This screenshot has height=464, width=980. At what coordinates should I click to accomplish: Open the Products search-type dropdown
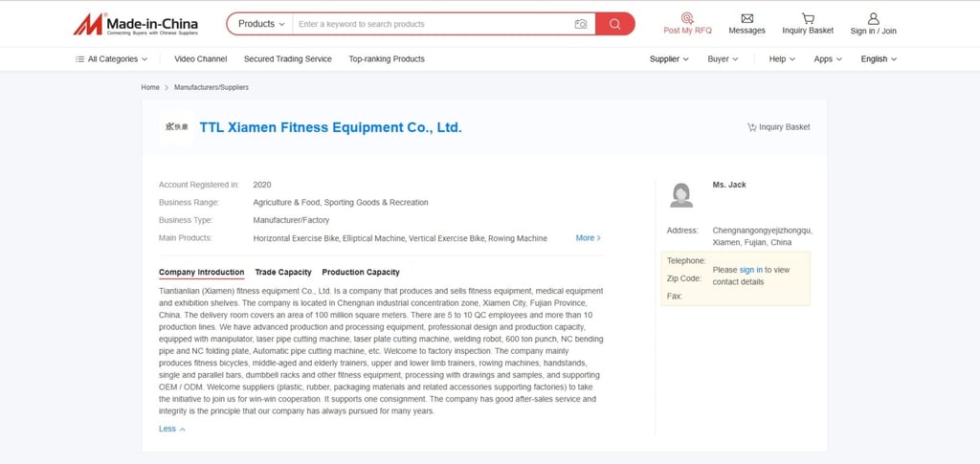point(261,24)
